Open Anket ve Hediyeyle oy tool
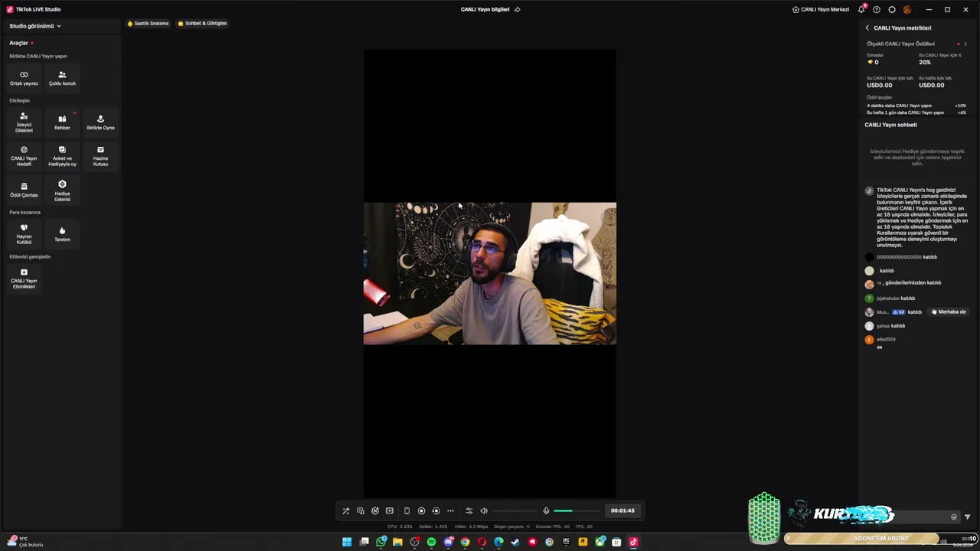This screenshot has height=551, width=980. point(62,156)
